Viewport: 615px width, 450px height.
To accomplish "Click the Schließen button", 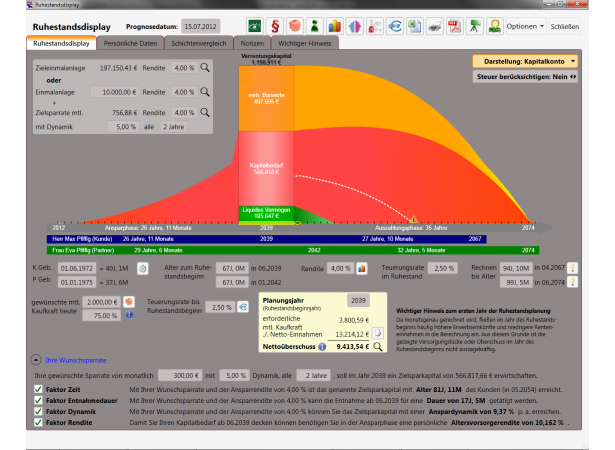I will point(564,26).
